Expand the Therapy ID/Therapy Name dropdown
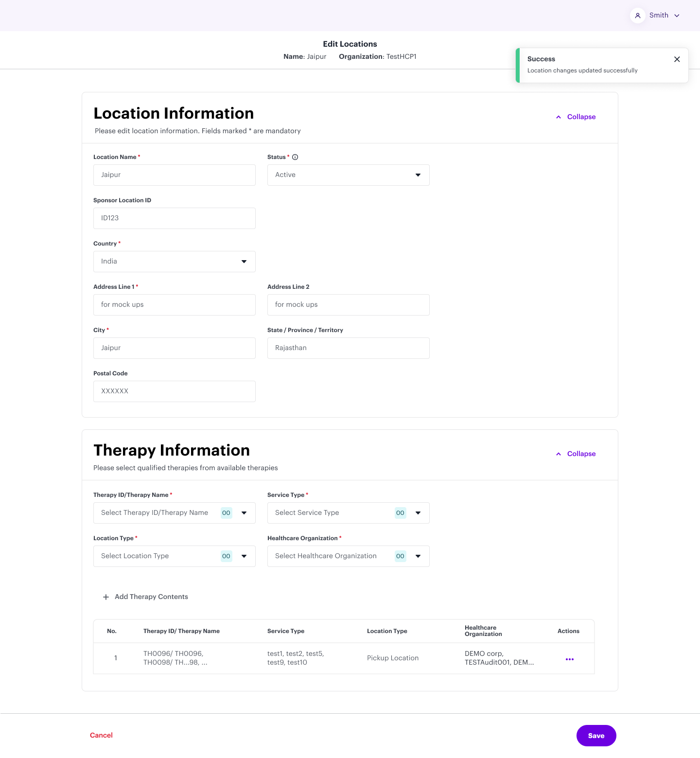Image resolution: width=700 pixels, height=758 pixels. [x=244, y=513]
